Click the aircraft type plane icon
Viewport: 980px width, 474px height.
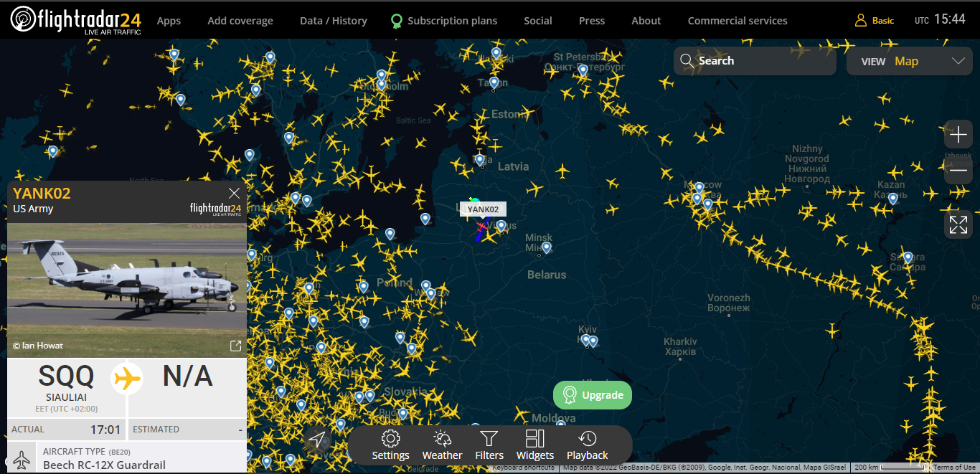coord(22,459)
